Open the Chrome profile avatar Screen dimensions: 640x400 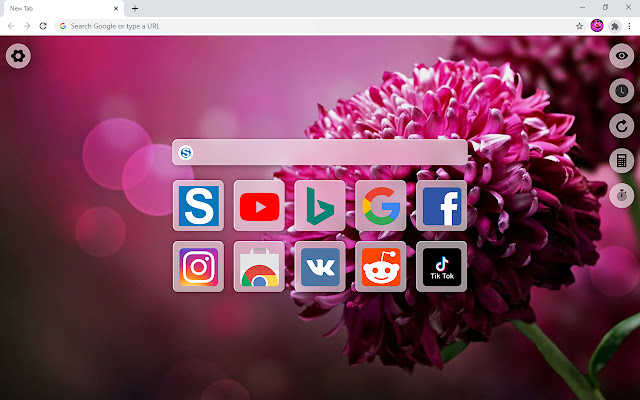coord(597,26)
